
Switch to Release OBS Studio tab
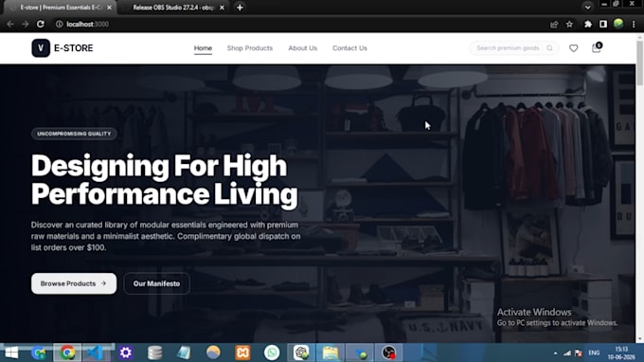coord(173,8)
